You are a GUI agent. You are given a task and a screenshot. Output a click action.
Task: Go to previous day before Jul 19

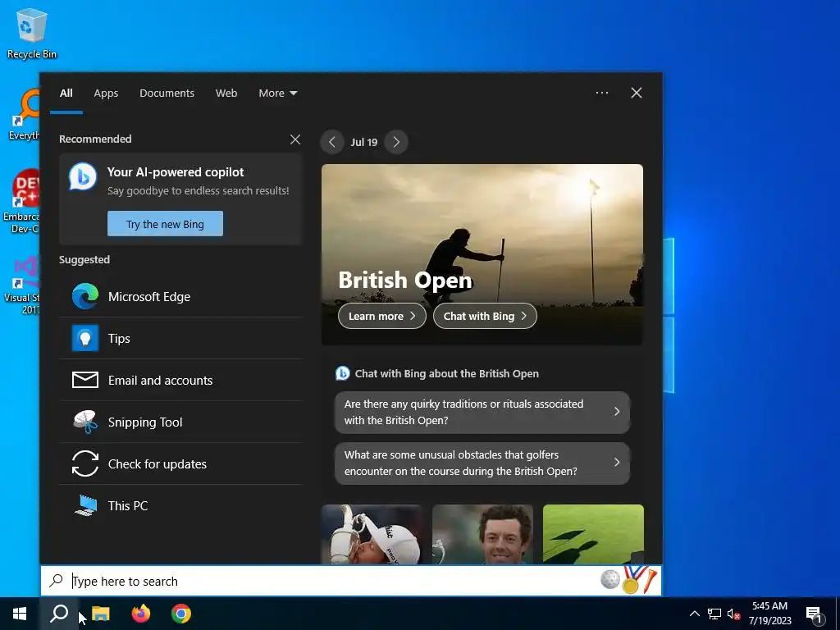coord(332,142)
